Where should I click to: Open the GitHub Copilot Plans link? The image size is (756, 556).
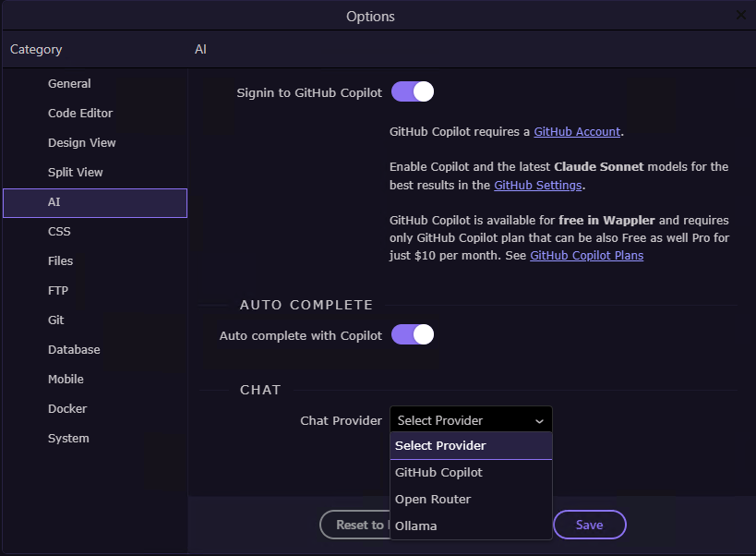587,256
